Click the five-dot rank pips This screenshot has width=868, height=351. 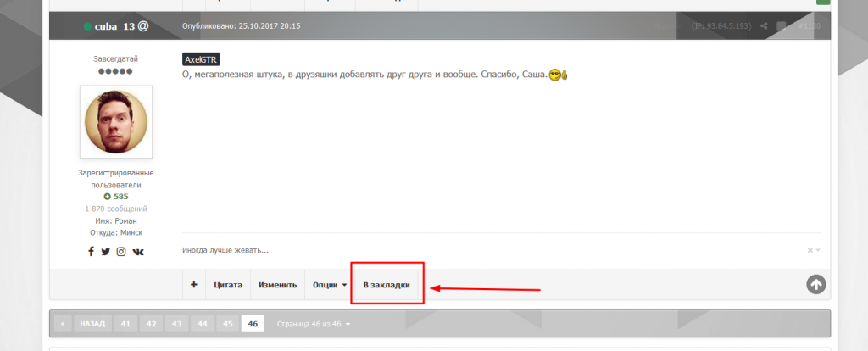(x=115, y=71)
